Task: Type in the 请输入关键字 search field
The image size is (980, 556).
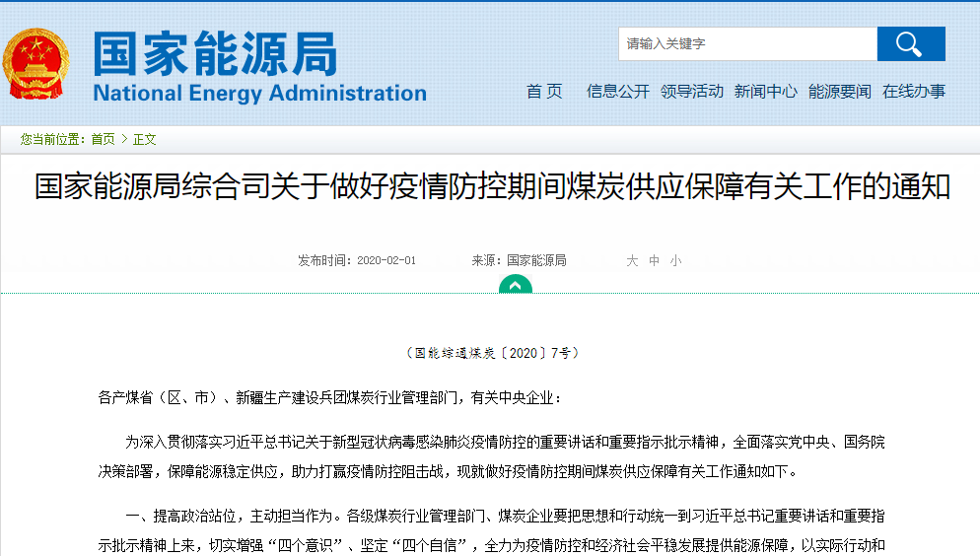Action: pos(747,44)
